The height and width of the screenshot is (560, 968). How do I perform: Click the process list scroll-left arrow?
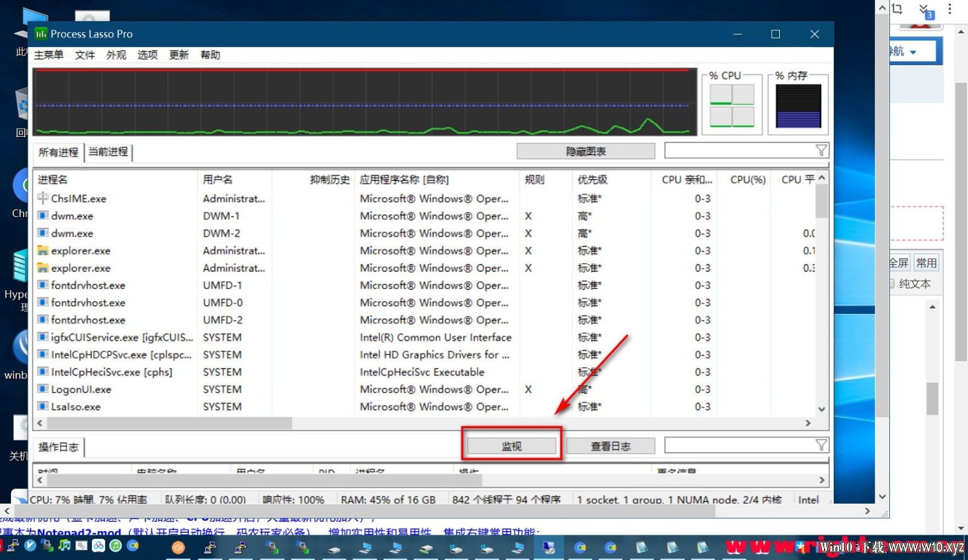41,423
